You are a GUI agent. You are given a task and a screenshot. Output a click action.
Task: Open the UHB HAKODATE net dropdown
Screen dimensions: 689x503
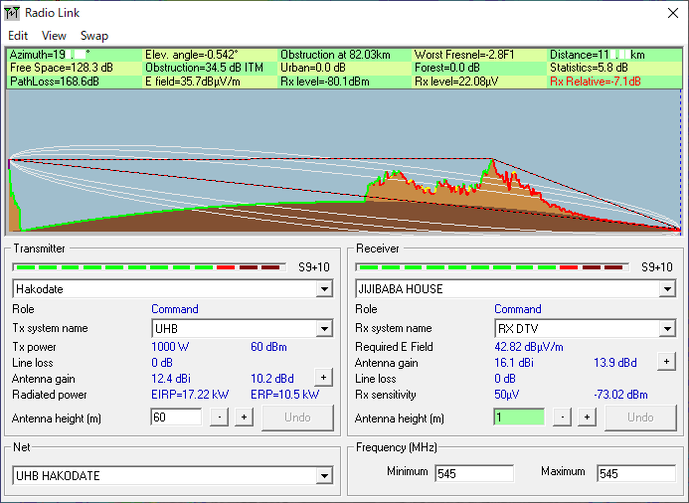click(x=324, y=476)
